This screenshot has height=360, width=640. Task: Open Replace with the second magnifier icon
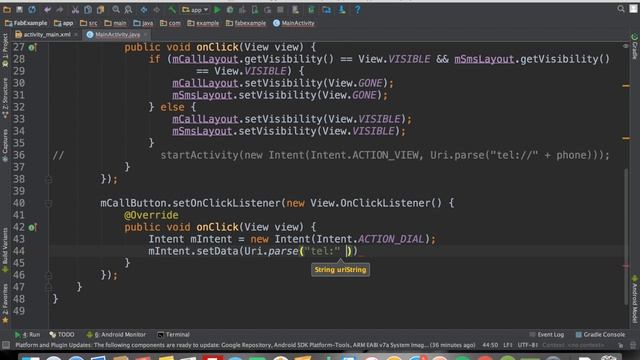[x=128, y=9]
